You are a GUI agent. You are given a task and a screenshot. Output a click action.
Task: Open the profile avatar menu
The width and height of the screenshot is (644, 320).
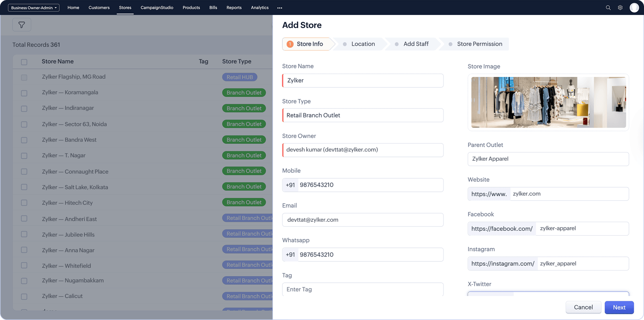coord(634,7)
